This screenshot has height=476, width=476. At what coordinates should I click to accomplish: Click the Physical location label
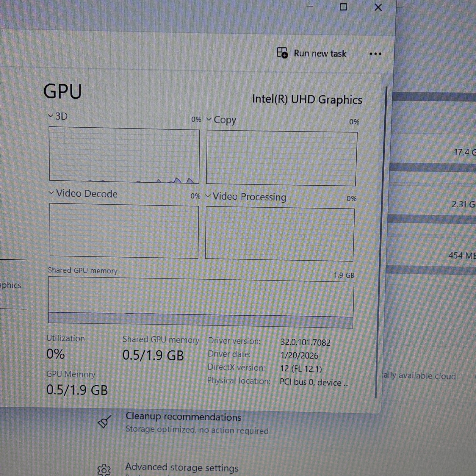(239, 381)
